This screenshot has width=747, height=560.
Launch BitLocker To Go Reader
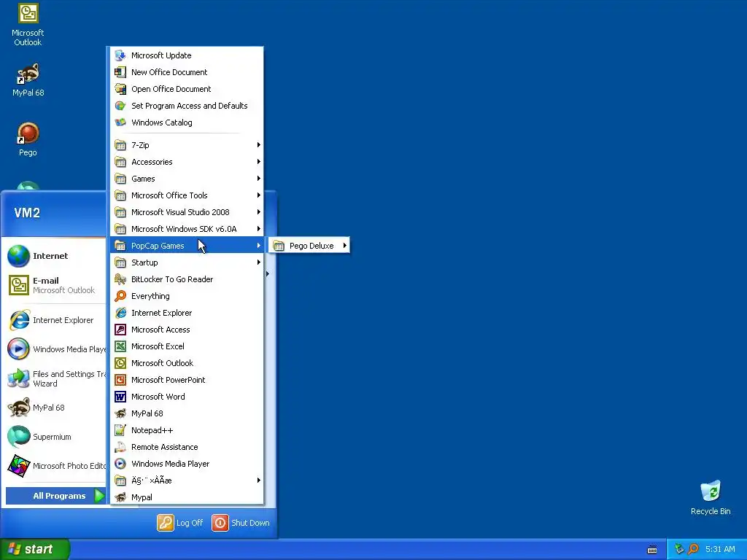click(187, 279)
